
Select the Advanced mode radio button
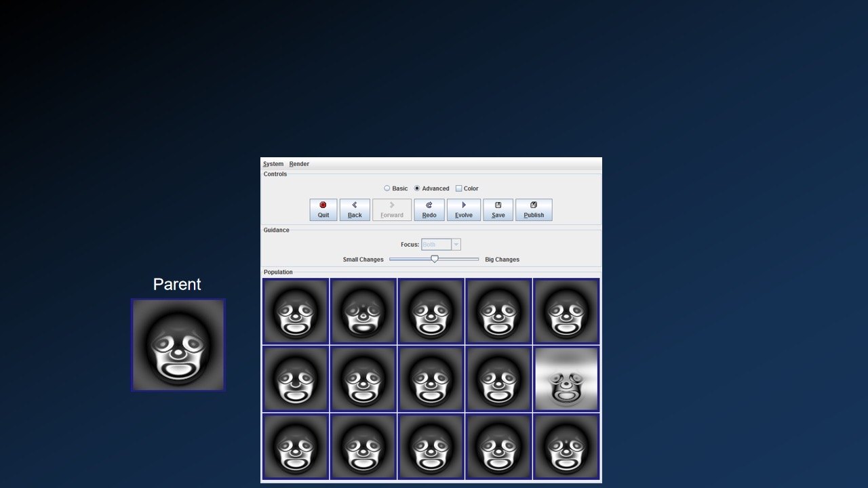pos(417,188)
